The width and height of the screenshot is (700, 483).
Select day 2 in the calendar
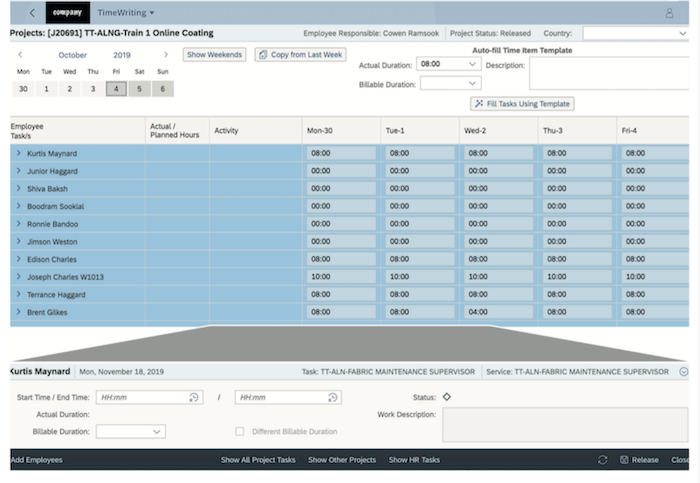(70, 89)
